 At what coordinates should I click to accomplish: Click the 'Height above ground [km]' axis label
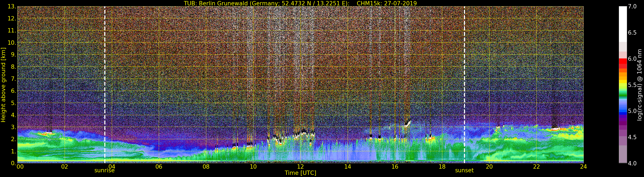pos(3,85)
